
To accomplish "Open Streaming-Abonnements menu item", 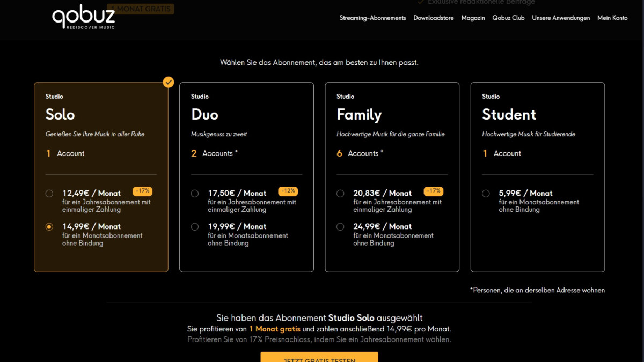I will tap(372, 18).
